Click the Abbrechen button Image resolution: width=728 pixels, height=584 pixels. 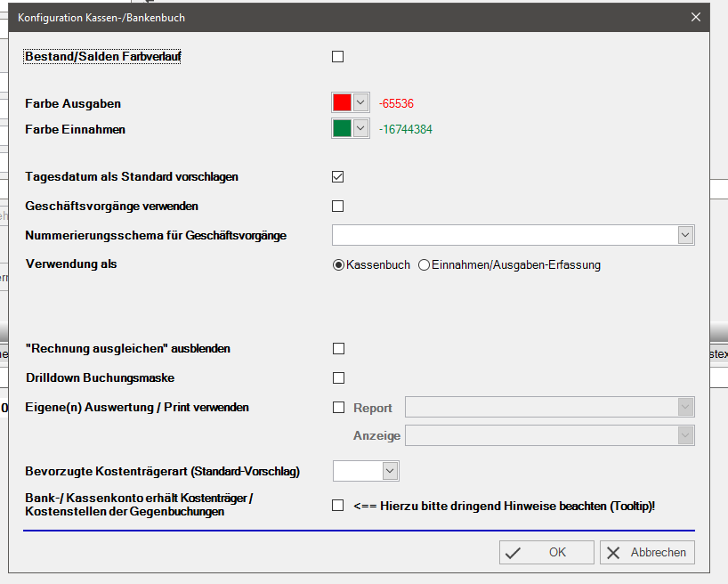coord(647,552)
